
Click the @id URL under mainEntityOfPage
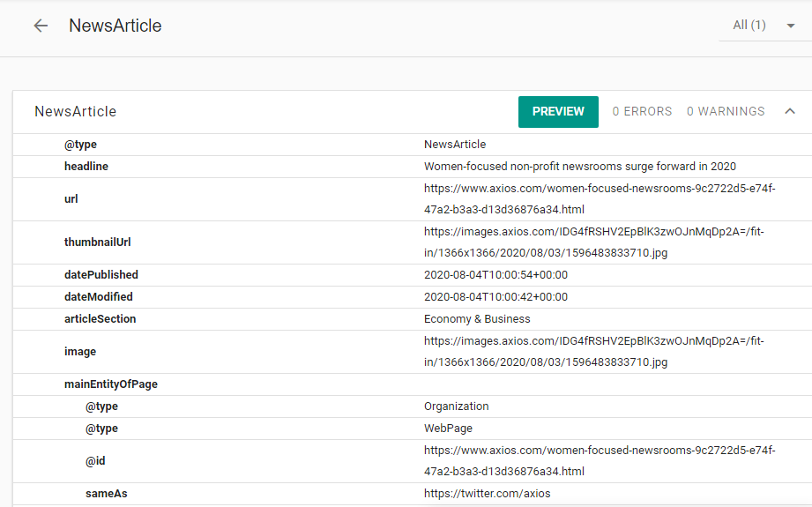click(600, 461)
